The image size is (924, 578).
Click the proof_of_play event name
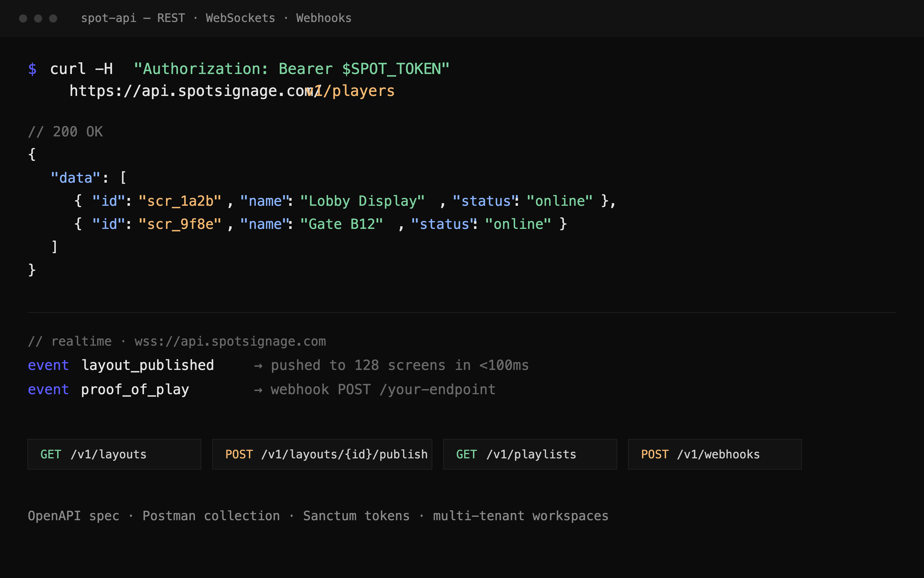click(x=135, y=390)
